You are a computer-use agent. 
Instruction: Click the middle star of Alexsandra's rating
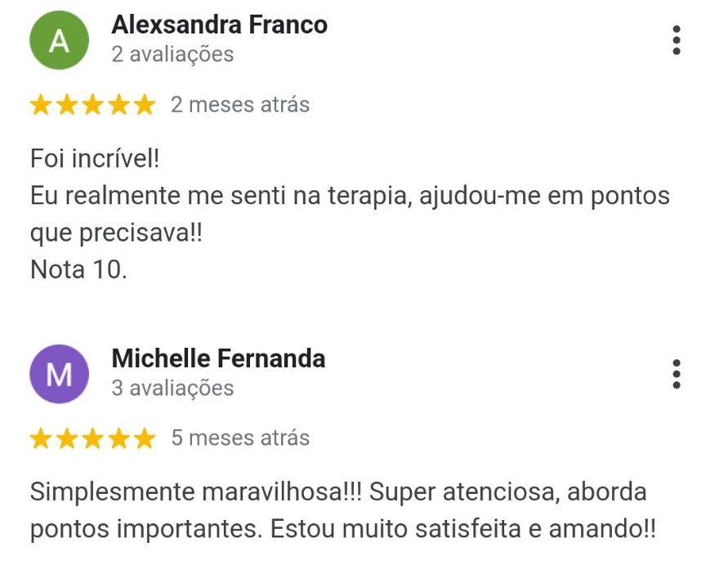93,104
